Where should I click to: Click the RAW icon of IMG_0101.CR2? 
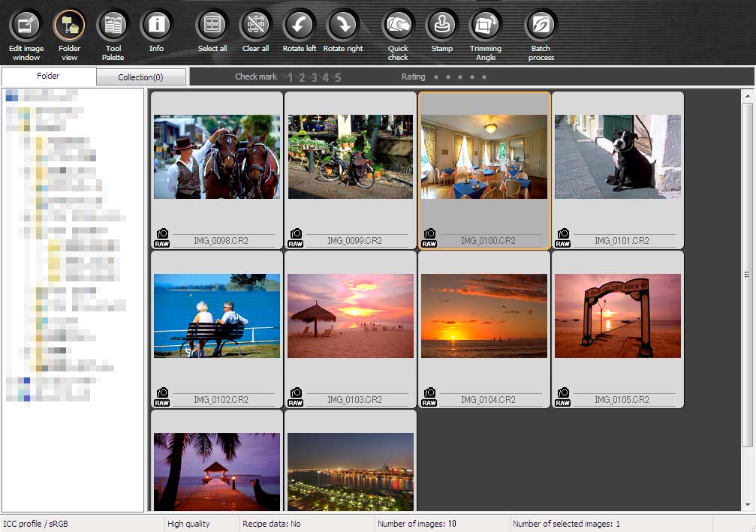[562, 238]
